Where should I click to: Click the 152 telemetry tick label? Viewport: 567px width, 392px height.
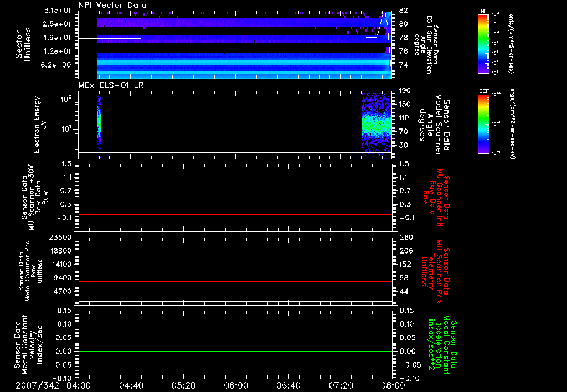(x=405, y=264)
